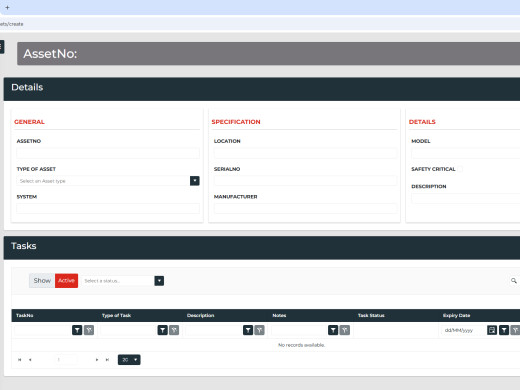Apply the Type of Task filter

(162, 330)
